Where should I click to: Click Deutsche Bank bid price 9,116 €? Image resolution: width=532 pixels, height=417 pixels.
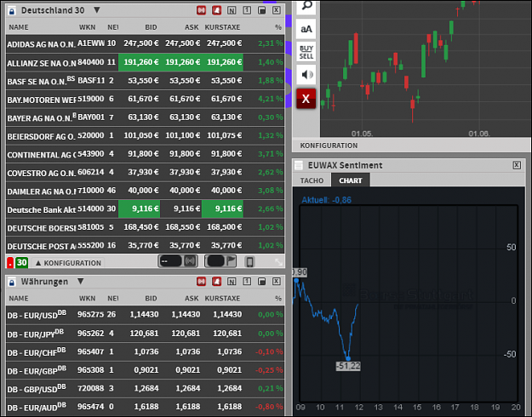139,208
